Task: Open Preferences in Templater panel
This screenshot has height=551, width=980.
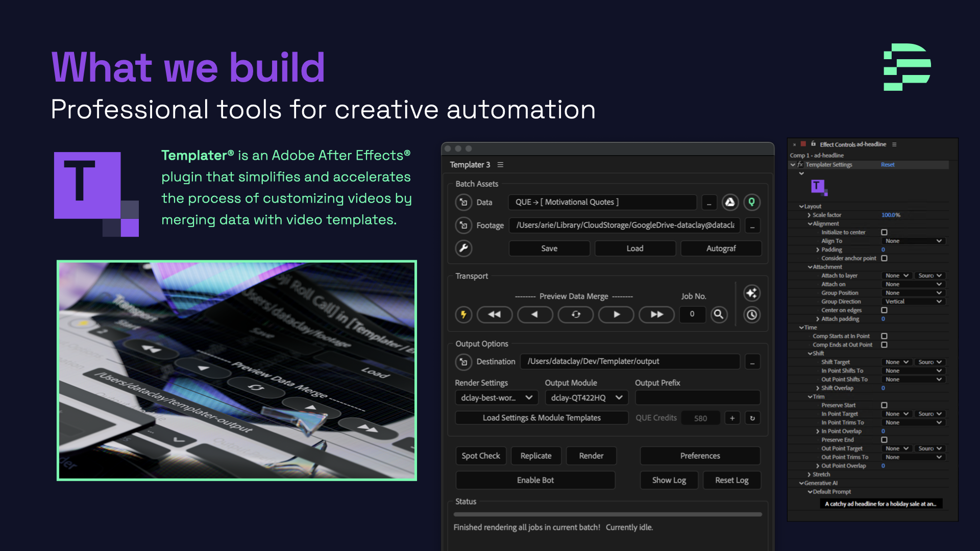Action: (700, 456)
